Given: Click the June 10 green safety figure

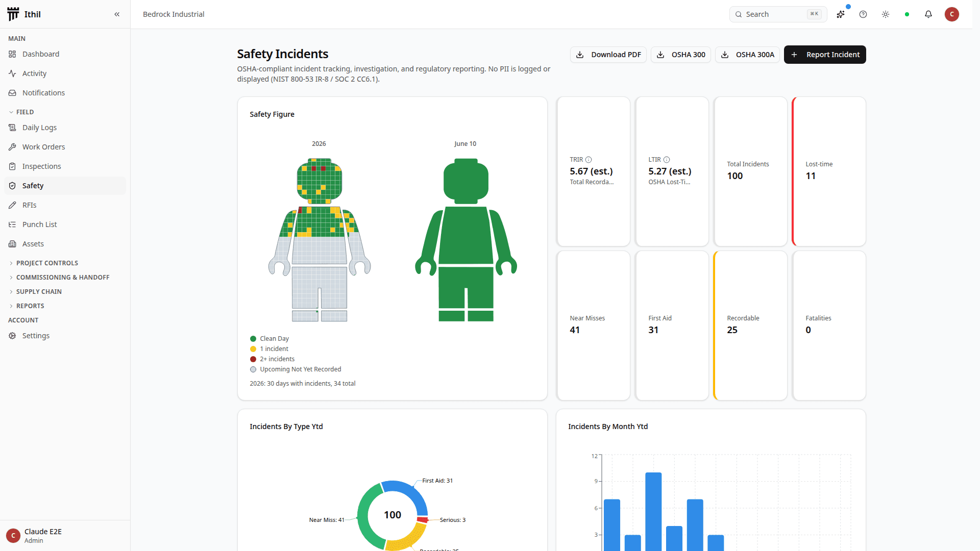Looking at the screenshot, I should point(466,240).
